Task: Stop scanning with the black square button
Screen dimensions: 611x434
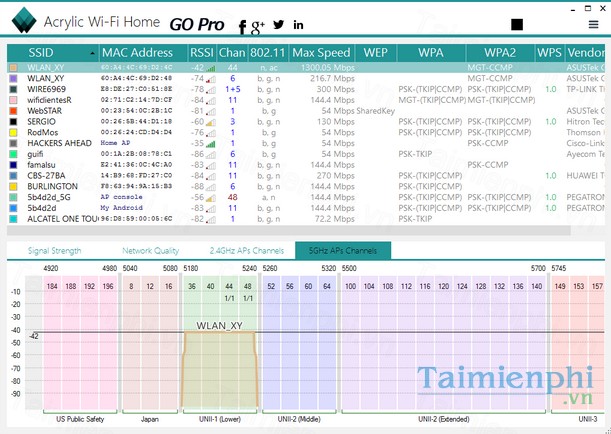Action: [517, 24]
